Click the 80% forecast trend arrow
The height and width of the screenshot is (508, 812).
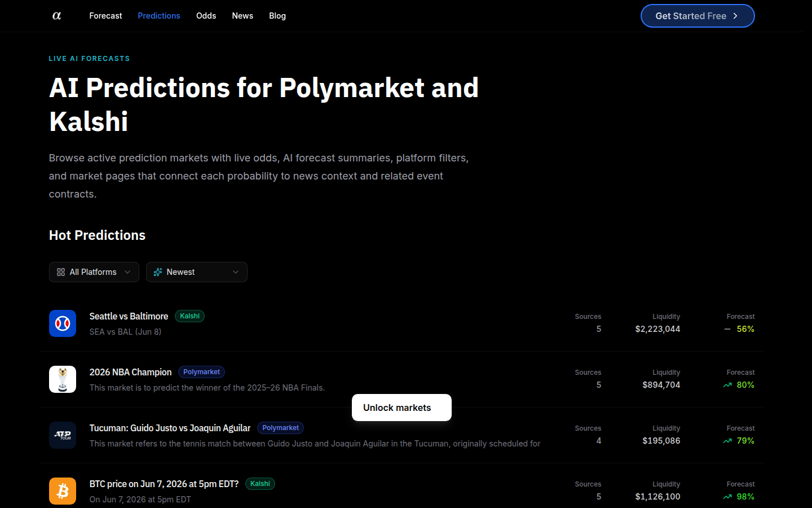[x=727, y=385]
